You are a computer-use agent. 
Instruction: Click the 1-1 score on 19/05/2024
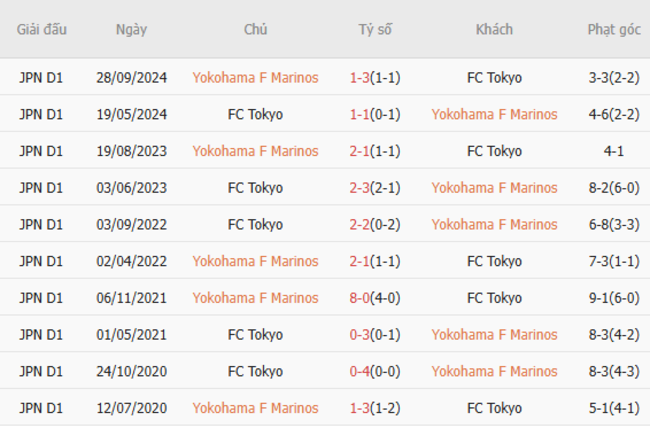click(359, 114)
